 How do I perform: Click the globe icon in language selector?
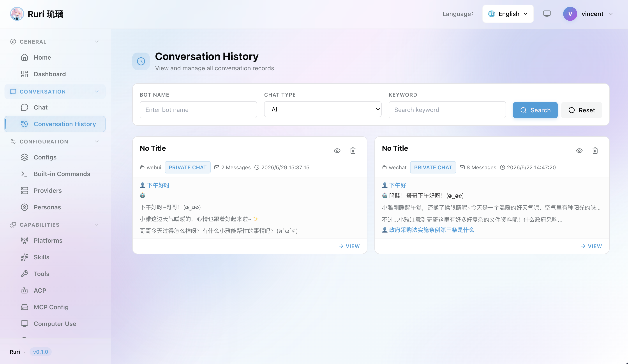tap(491, 14)
